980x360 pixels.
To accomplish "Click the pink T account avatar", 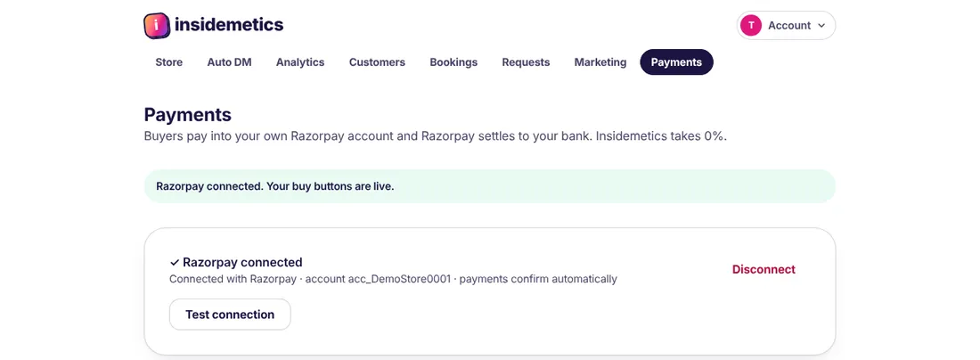I will (751, 26).
